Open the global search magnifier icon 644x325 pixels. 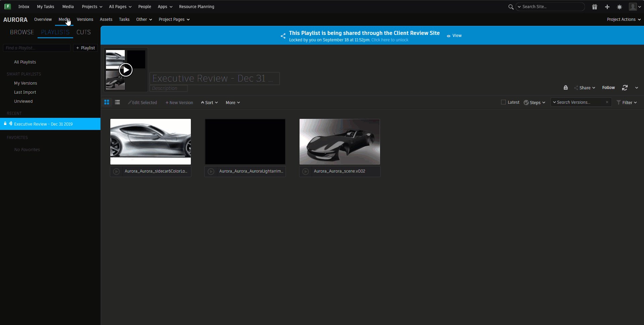(511, 7)
